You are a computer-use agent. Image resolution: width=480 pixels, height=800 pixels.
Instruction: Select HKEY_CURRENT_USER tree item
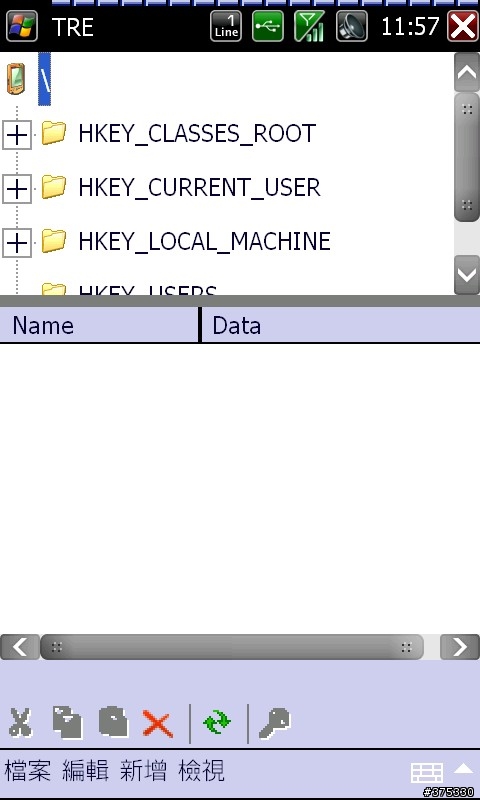click(199, 188)
